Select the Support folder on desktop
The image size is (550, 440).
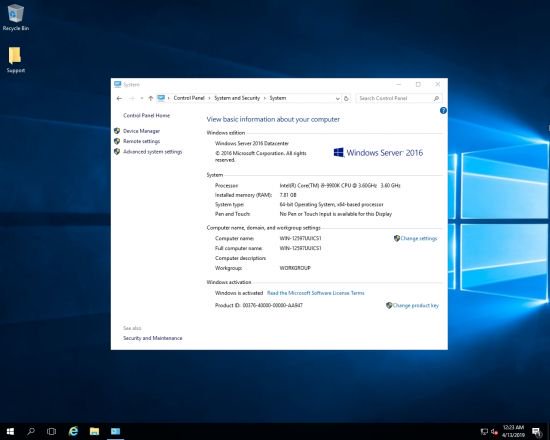(15, 60)
